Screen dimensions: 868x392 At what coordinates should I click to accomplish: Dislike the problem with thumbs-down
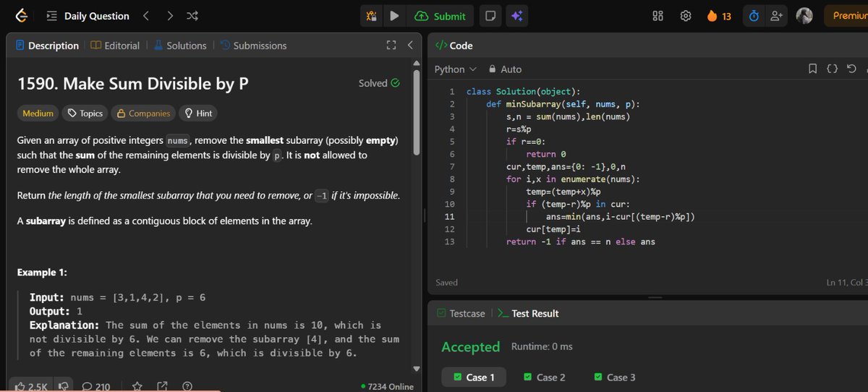63,386
